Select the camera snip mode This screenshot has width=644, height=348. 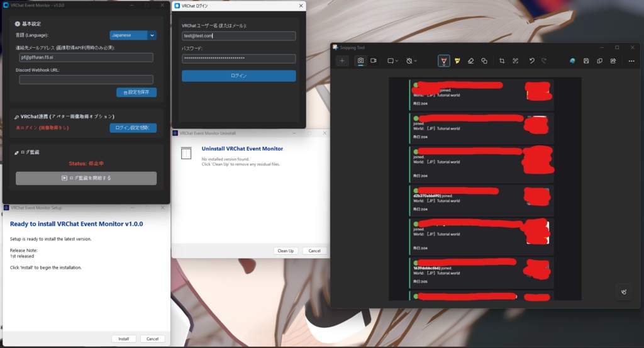pos(360,61)
